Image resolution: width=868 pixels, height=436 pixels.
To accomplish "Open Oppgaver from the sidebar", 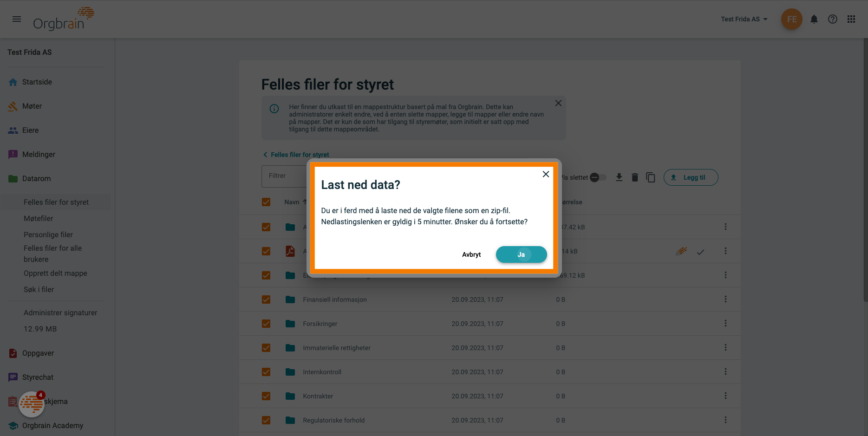I will coord(38,353).
